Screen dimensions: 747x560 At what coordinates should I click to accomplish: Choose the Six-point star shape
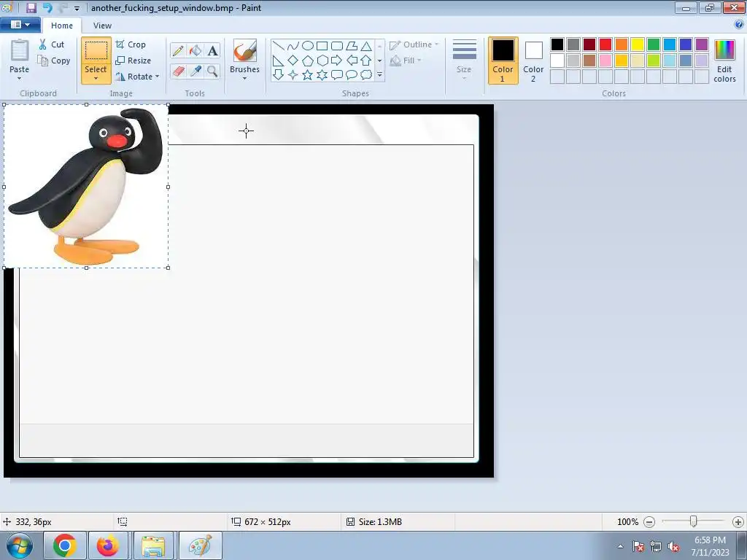322,75
